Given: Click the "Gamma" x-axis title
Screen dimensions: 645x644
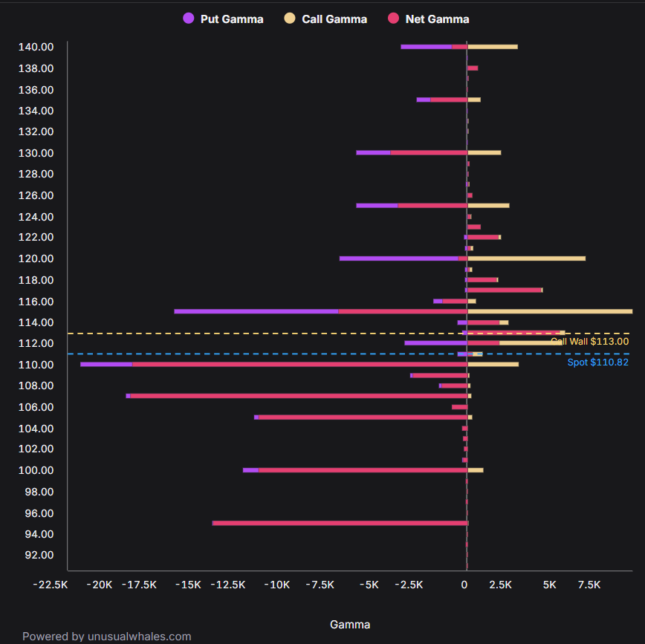Looking at the screenshot, I should pyautogui.click(x=350, y=625).
